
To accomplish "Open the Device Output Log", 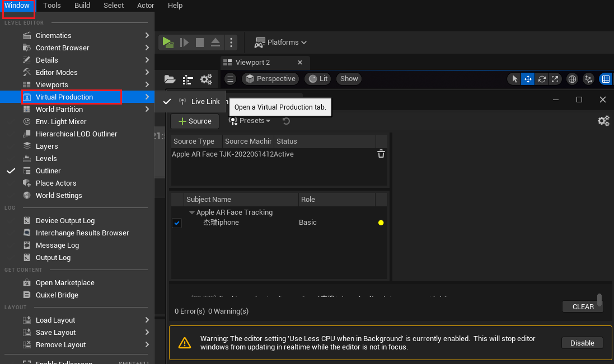I will pos(77,221).
